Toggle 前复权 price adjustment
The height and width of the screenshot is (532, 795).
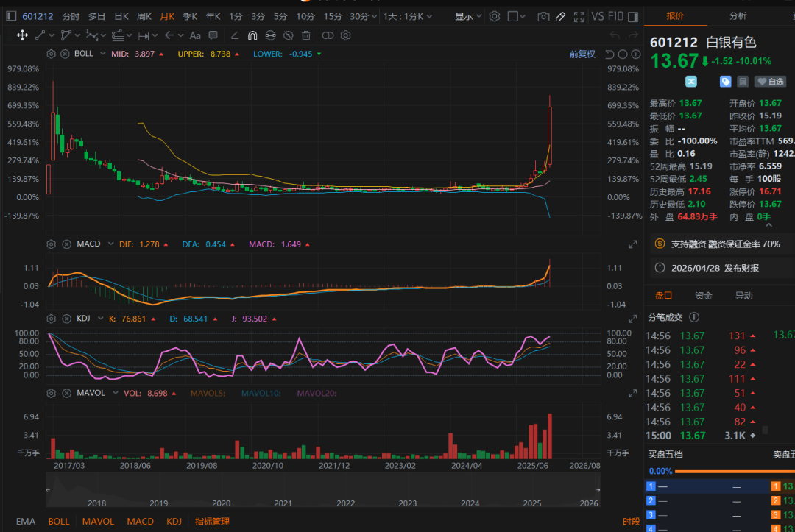tap(582, 54)
